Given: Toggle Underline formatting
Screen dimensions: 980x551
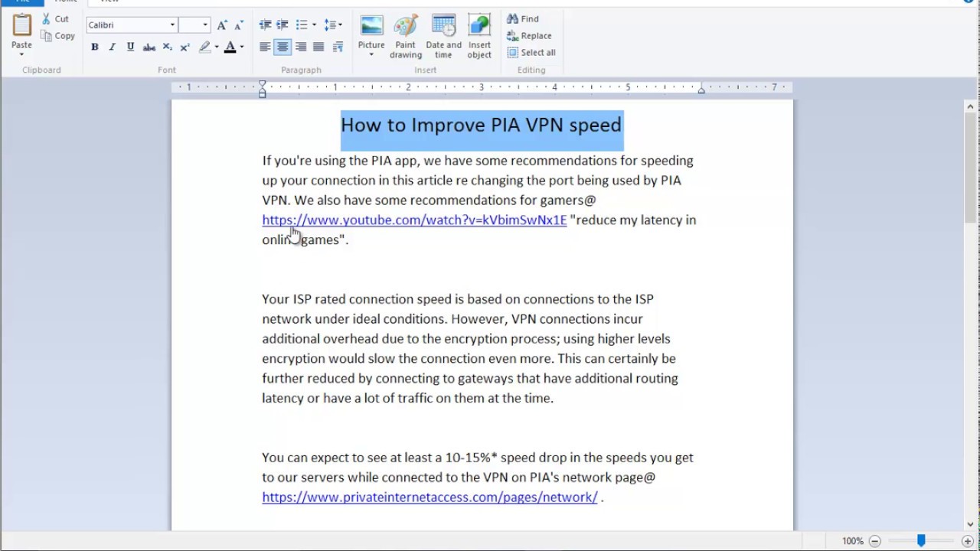Looking at the screenshot, I should coord(130,47).
